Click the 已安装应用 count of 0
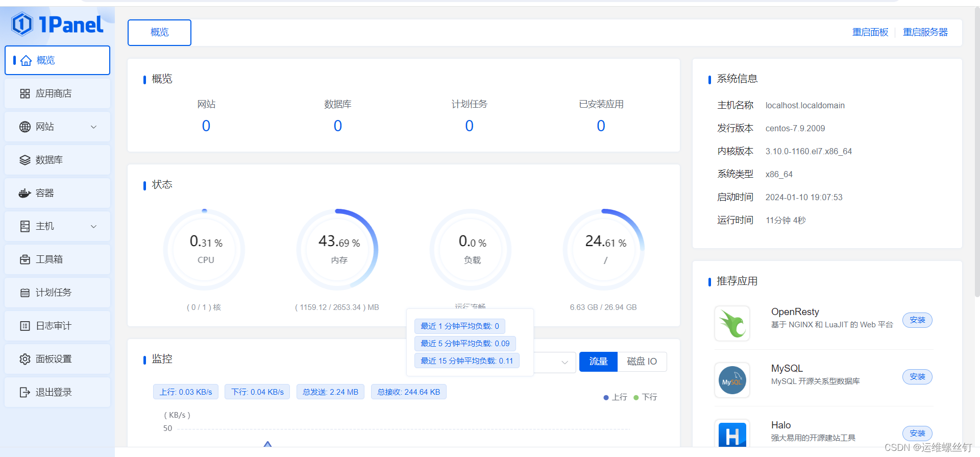 click(601, 126)
